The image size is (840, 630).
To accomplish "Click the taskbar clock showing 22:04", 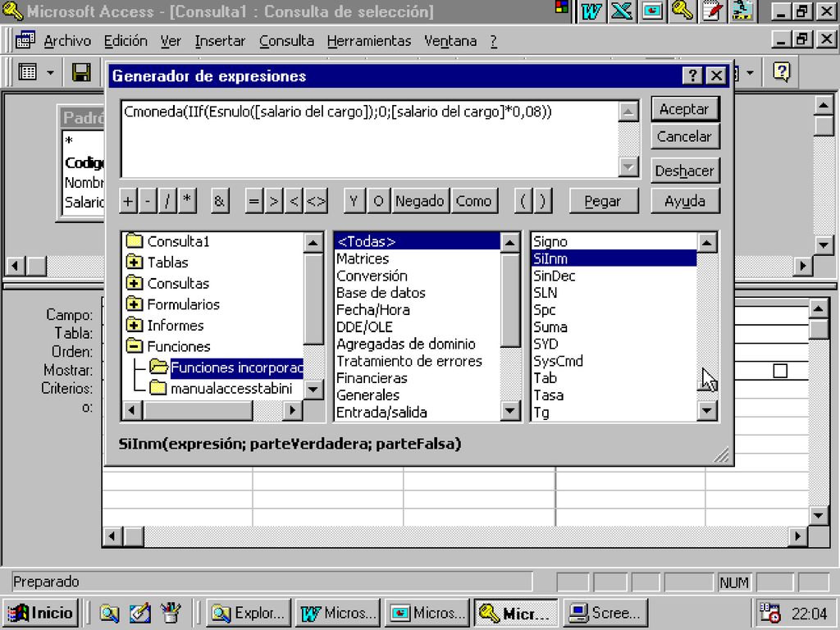I will click(x=809, y=614).
